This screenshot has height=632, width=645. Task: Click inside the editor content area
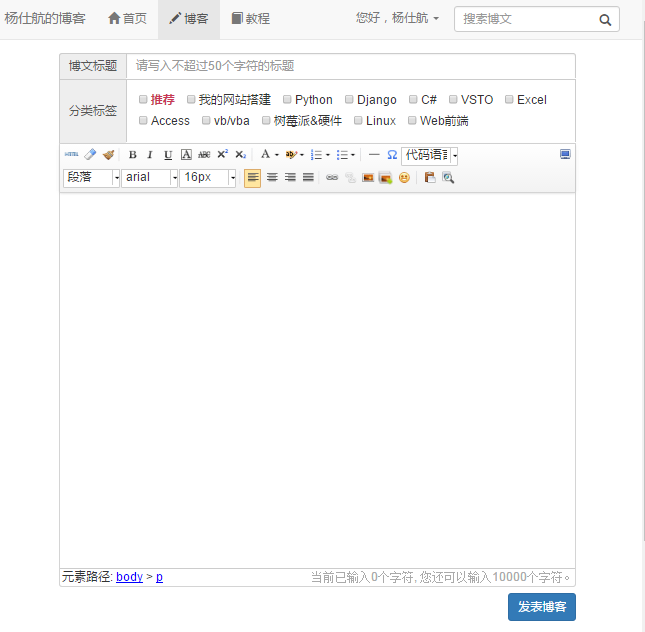pos(317,380)
